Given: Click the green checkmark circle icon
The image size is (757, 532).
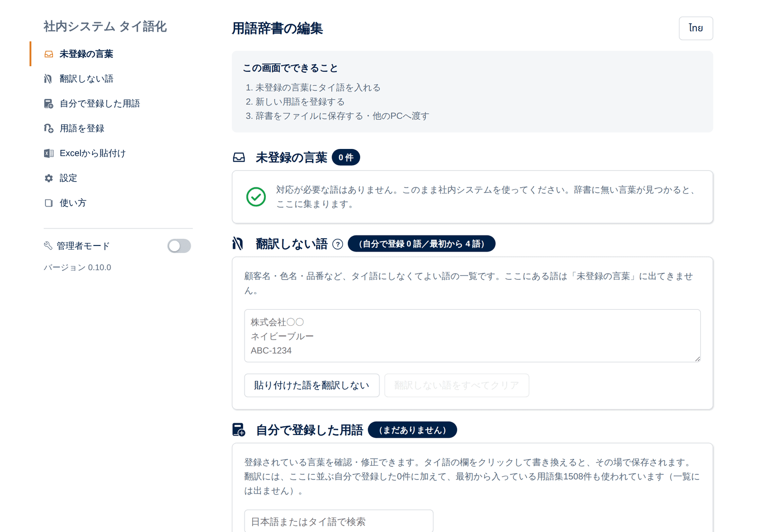Looking at the screenshot, I should click(256, 197).
